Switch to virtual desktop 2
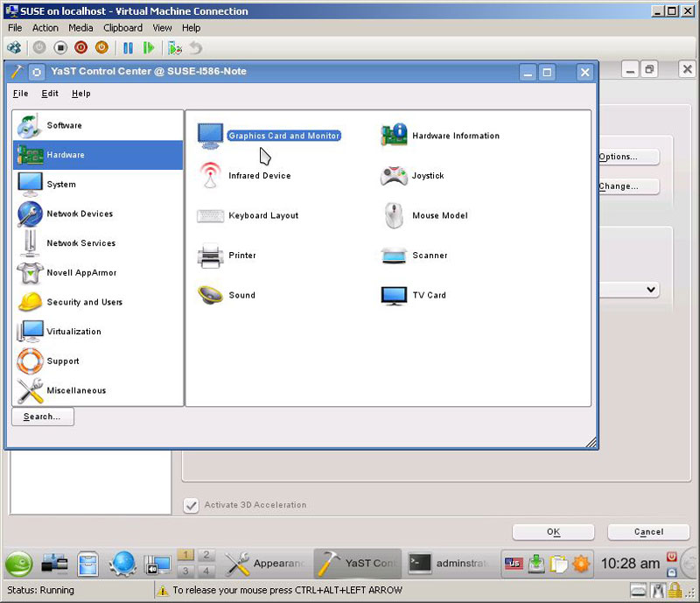Screen dimensions: 700x603 [x=206, y=555]
